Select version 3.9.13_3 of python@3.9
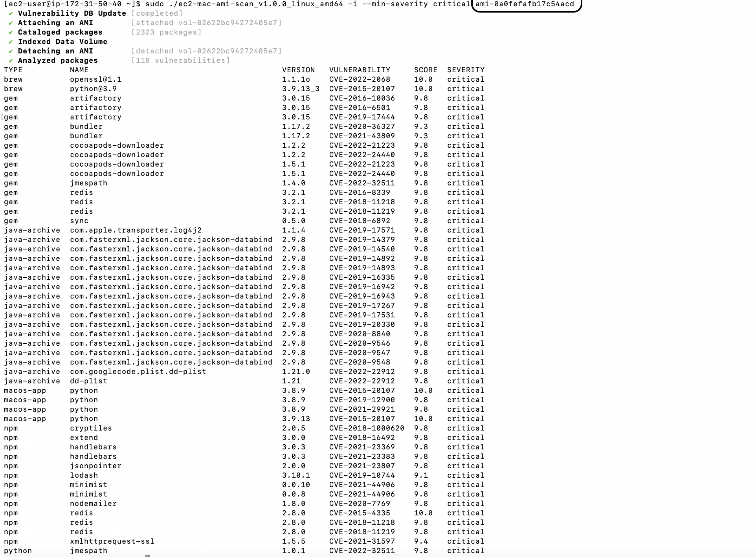This screenshot has width=756, height=557. coord(301,89)
